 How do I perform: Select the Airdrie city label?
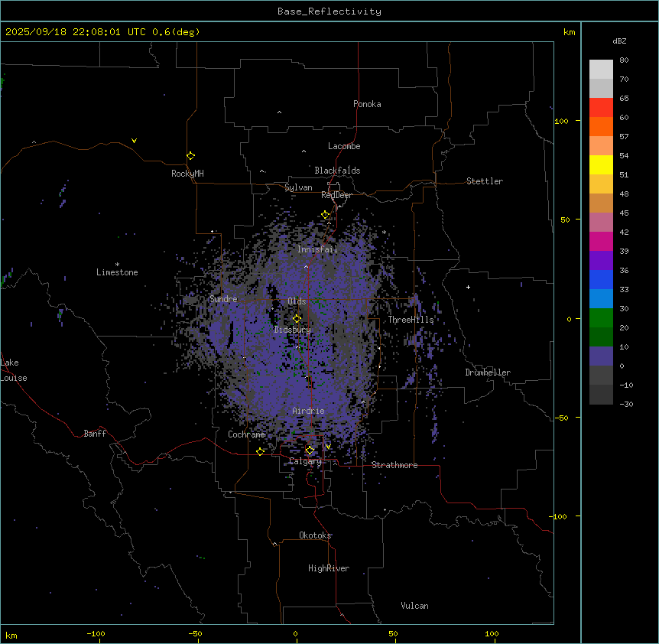click(x=308, y=411)
